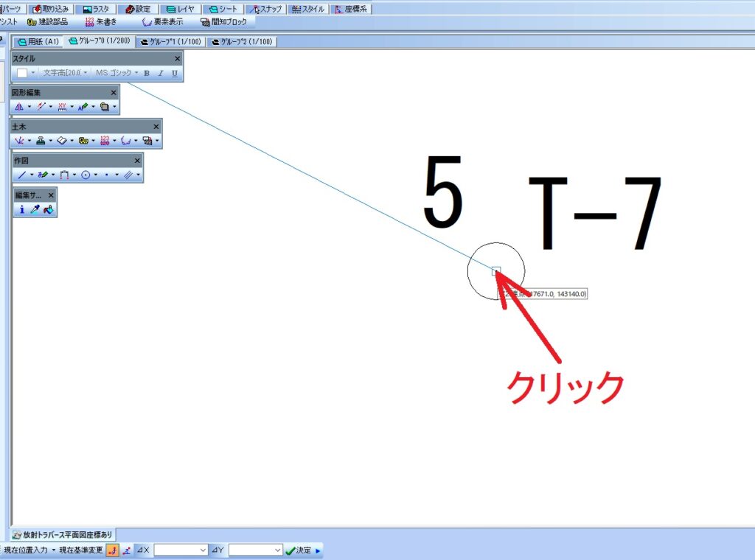Switch to the グループ1 (1/100) tab
The image size is (755, 560).
[x=170, y=42]
